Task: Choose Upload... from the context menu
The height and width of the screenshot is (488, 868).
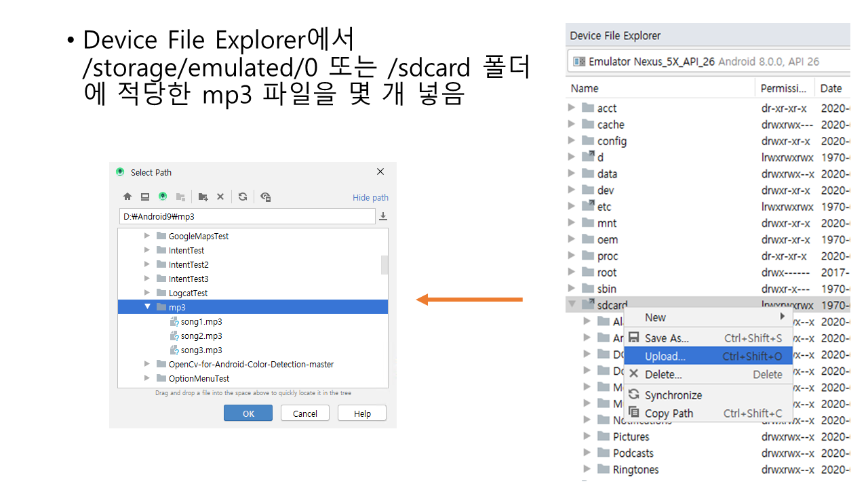Action: [665, 356]
